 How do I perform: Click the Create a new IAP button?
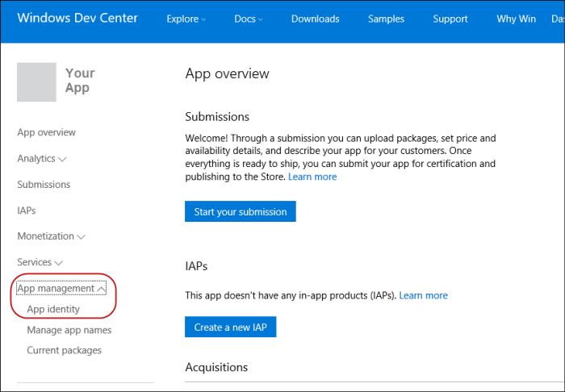pos(231,327)
